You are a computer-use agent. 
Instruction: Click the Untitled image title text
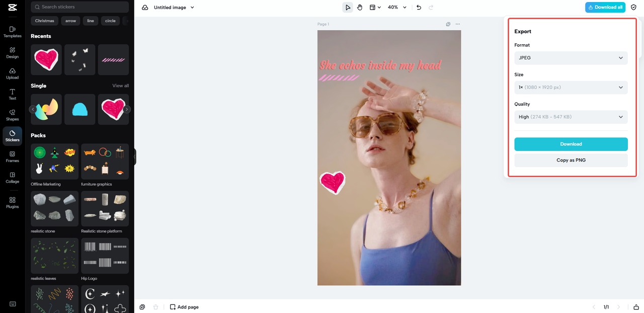click(170, 8)
